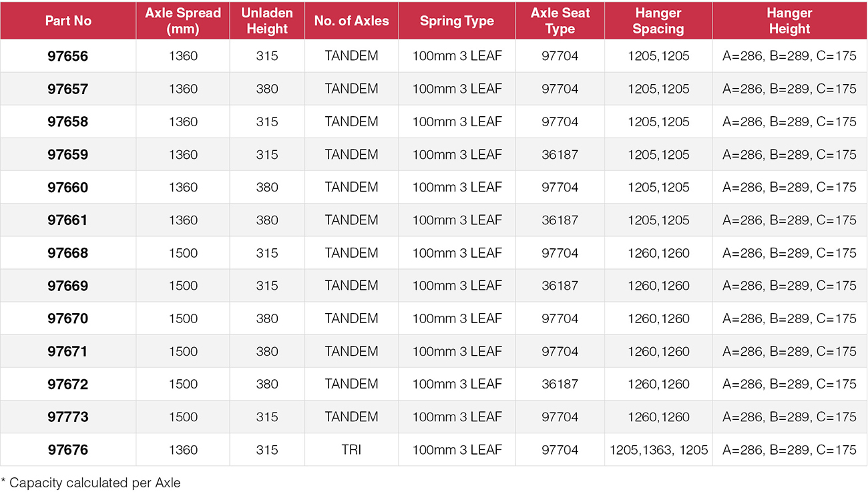Select the Axle Spread (mm) header
Screen dimensions: 868x494
[x=183, y=21]
